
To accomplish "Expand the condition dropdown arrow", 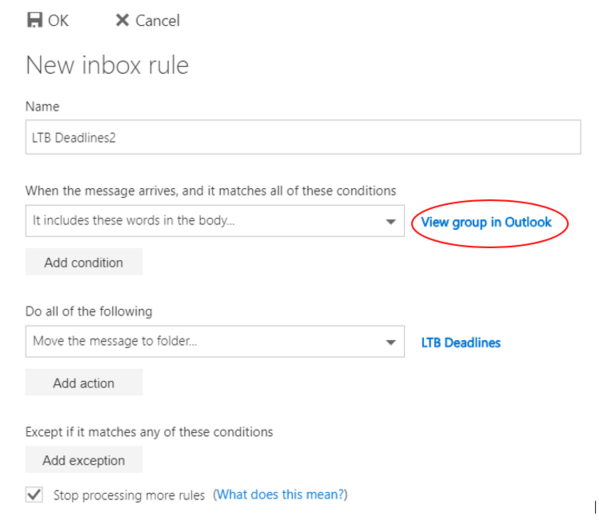I will coord(390,222).
